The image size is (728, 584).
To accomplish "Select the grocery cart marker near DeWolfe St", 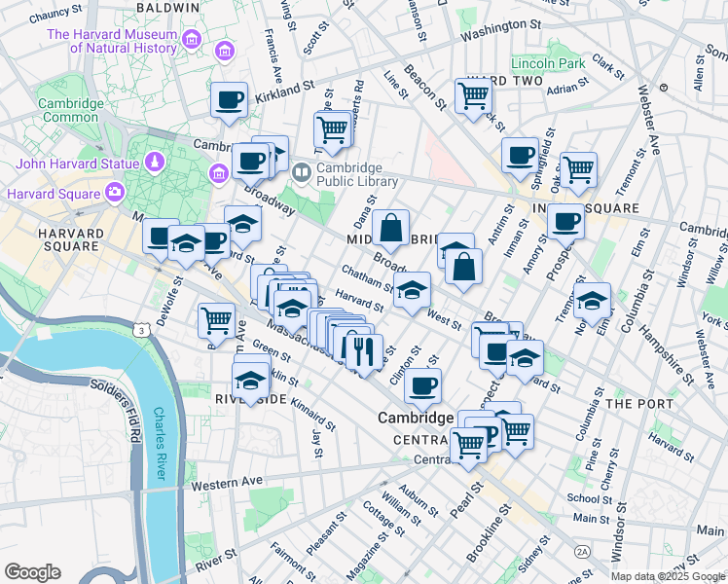I will point(216,324).
